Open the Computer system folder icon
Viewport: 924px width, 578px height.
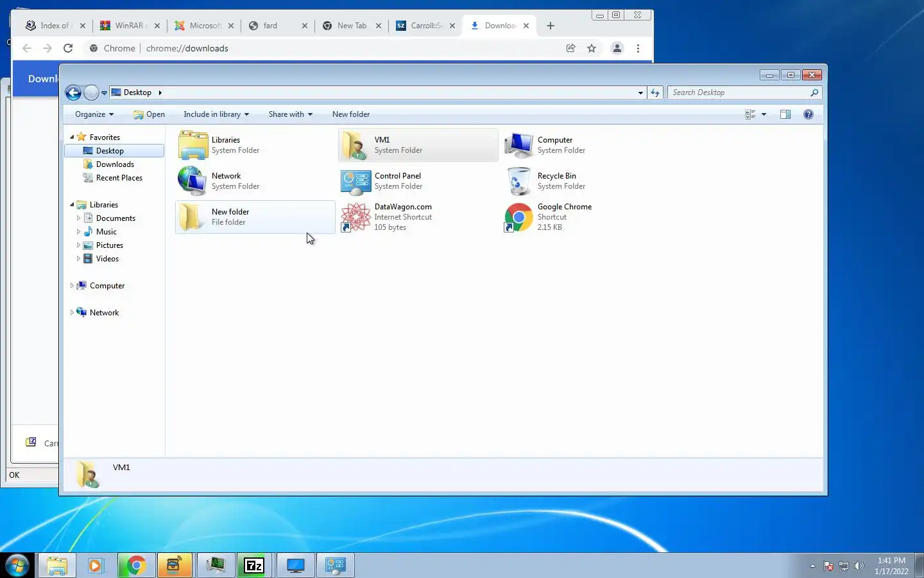click(518, 145)
